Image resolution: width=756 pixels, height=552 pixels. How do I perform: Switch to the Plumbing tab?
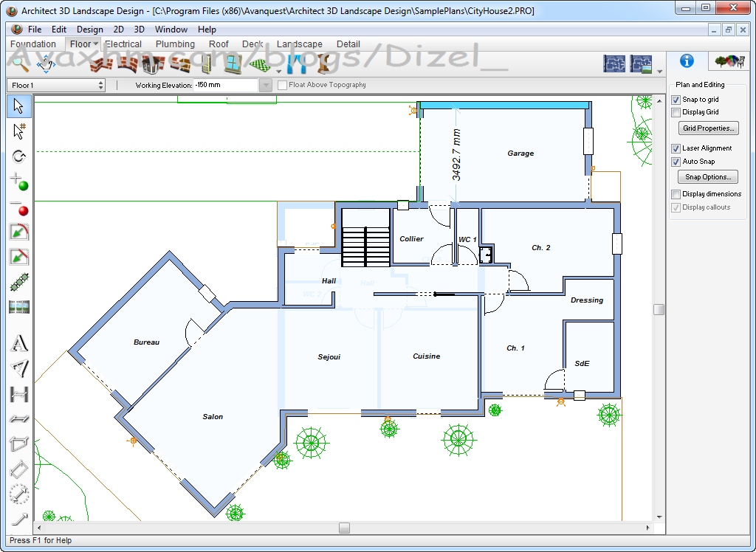pyautogui.click(x=175, y=44)
